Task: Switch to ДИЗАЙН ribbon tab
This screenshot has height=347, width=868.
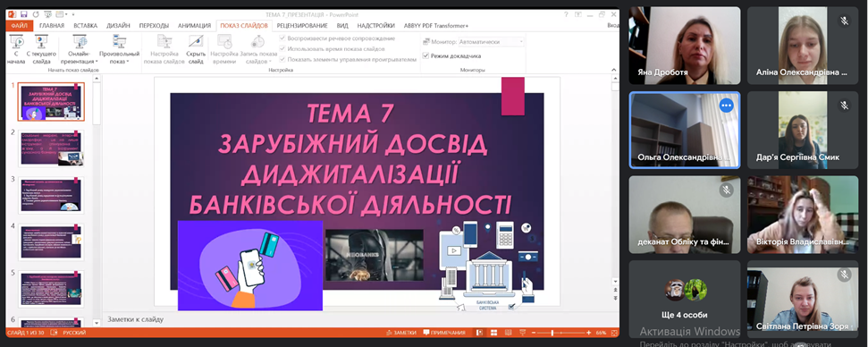Action: pyautogui.click(x=119, y=25)
